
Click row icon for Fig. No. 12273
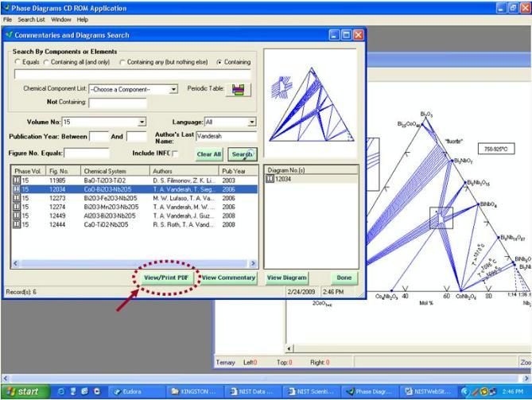[x=17, y=198]
